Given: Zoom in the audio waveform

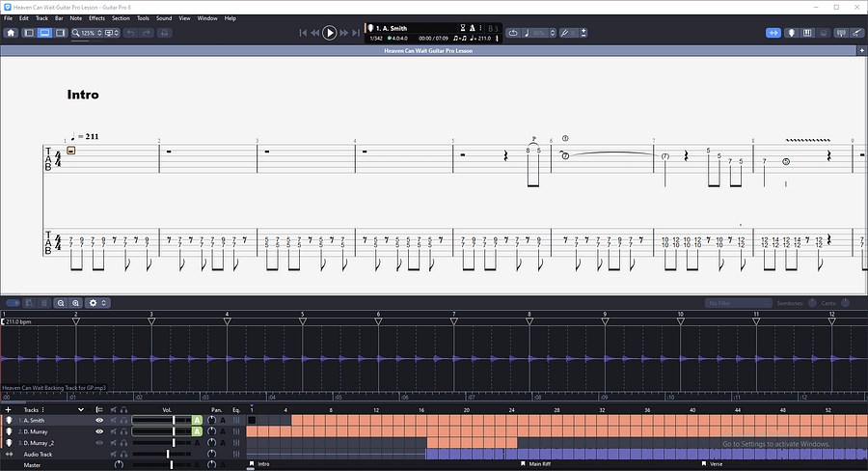Looking at the screenshot, I should [76, 303].
